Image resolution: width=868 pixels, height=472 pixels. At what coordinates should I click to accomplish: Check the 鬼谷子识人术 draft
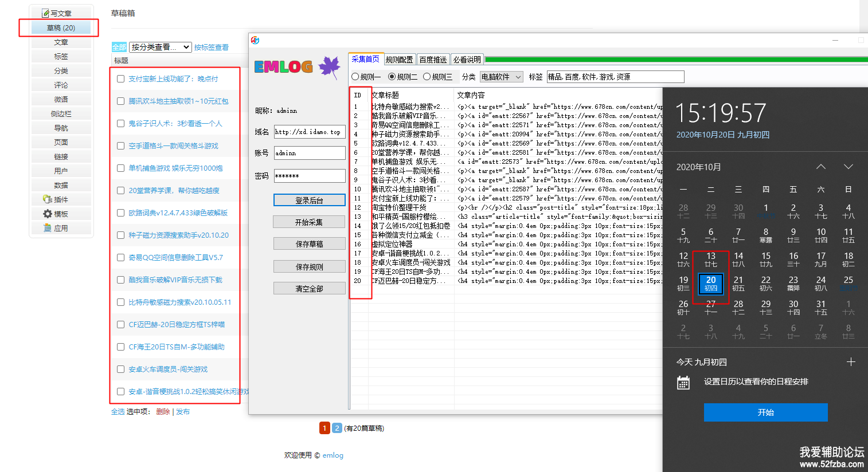pos(120,123)
